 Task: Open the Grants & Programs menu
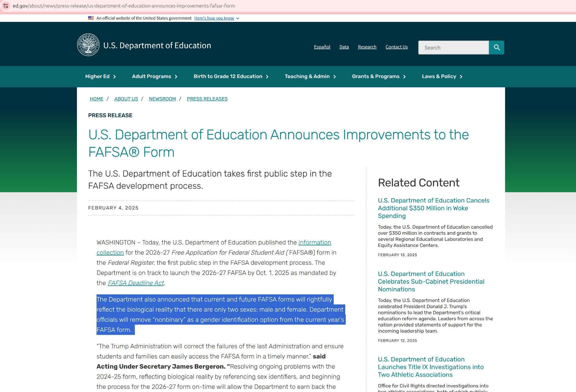(x=379, y=76)
